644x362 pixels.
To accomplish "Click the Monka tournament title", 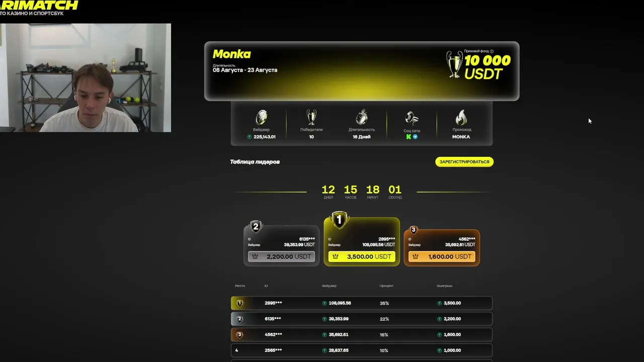I will (231, 54).
